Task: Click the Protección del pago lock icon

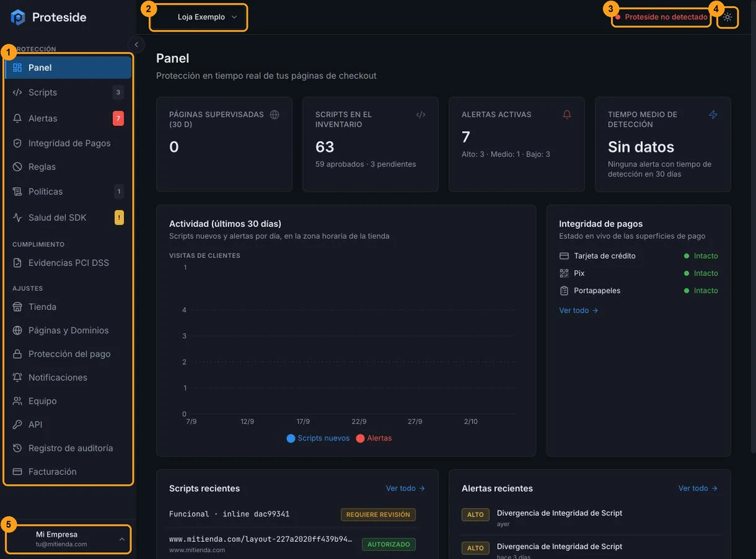Action: (x=17, y=354)
